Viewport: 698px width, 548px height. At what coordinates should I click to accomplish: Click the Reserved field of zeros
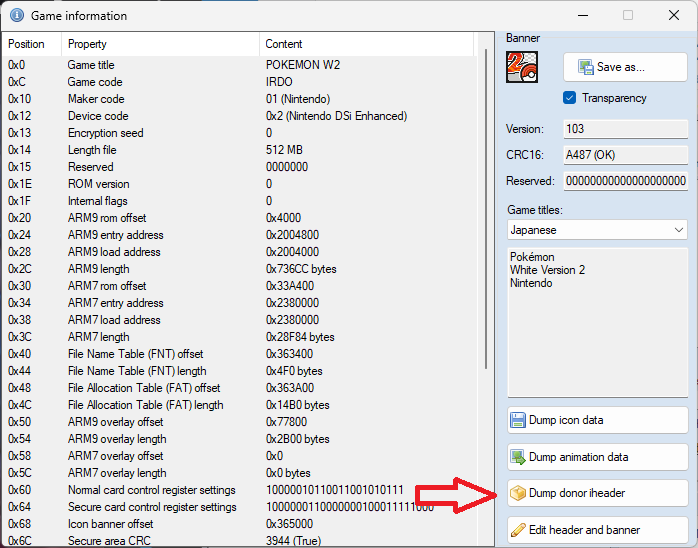(625, 181)
